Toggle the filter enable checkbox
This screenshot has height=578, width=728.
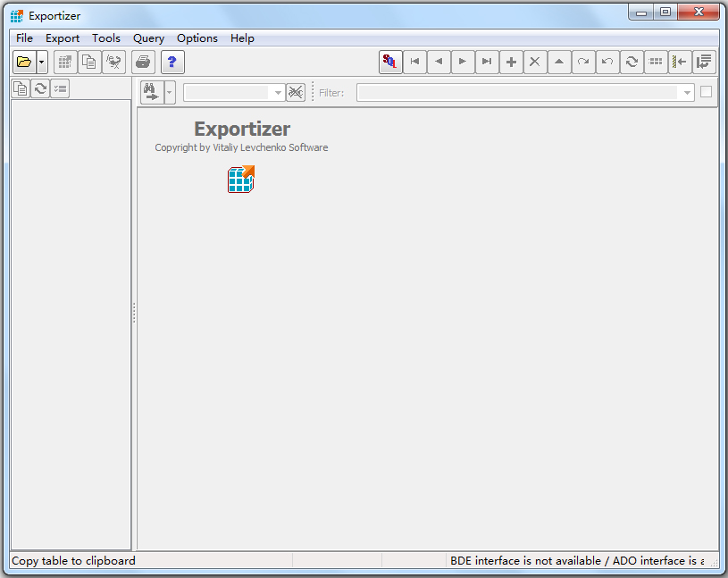706,92
